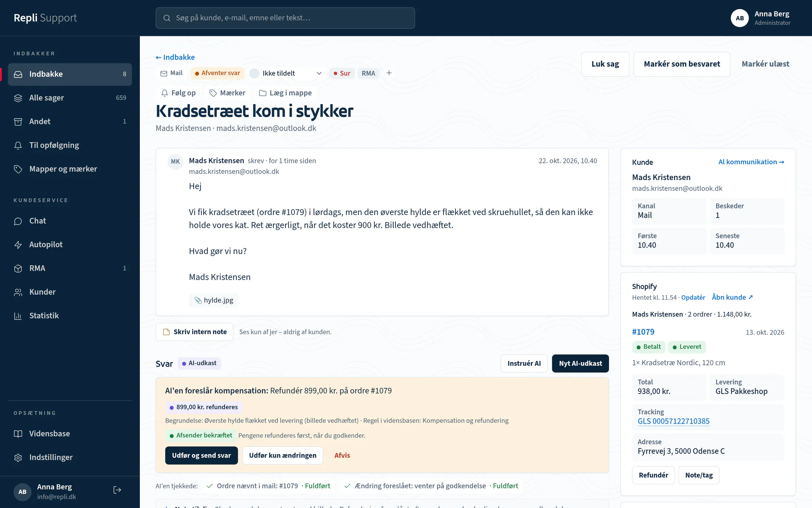Viewport: 812px width, 508px height.
Task: Open the Indbakke inbox in sidebar
Action: pyautogui.click(x=70, y=74)
